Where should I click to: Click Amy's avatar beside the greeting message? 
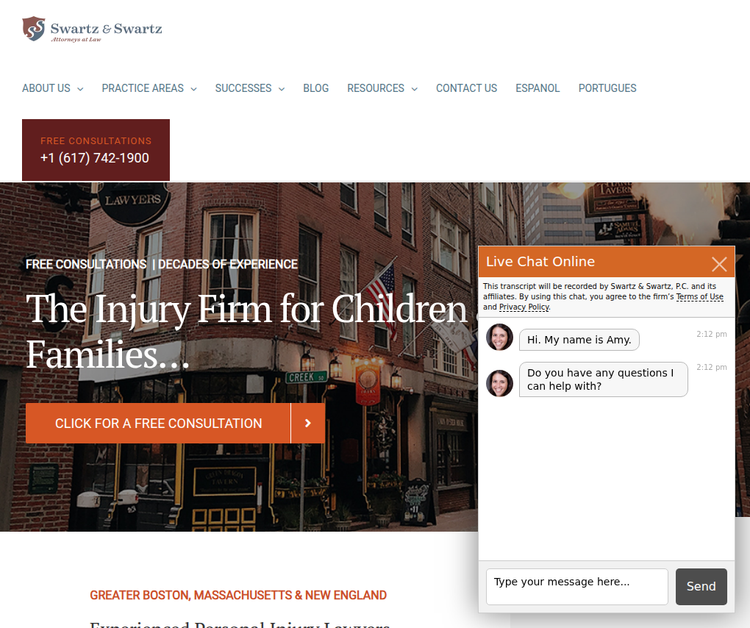[500, 338]
